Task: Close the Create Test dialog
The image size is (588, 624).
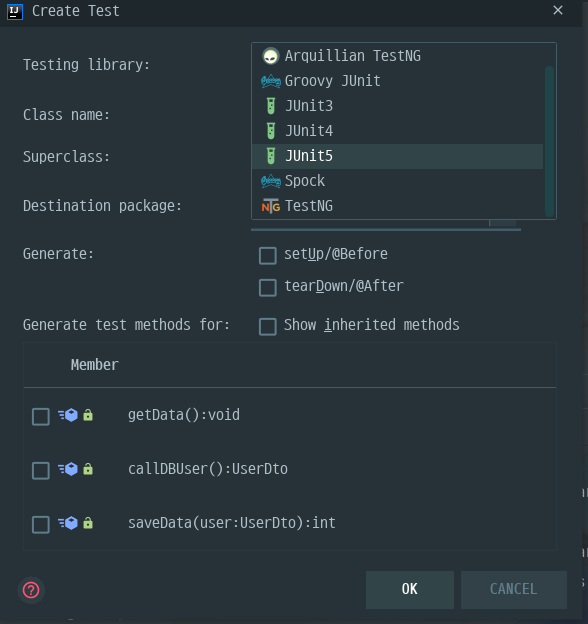Action: click(558, 10)
